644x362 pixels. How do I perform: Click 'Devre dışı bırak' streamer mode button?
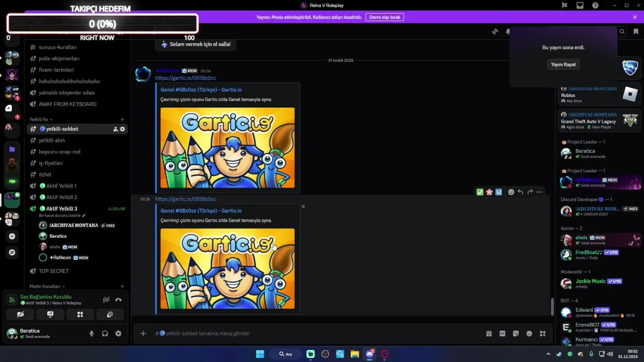pos(384,17)
